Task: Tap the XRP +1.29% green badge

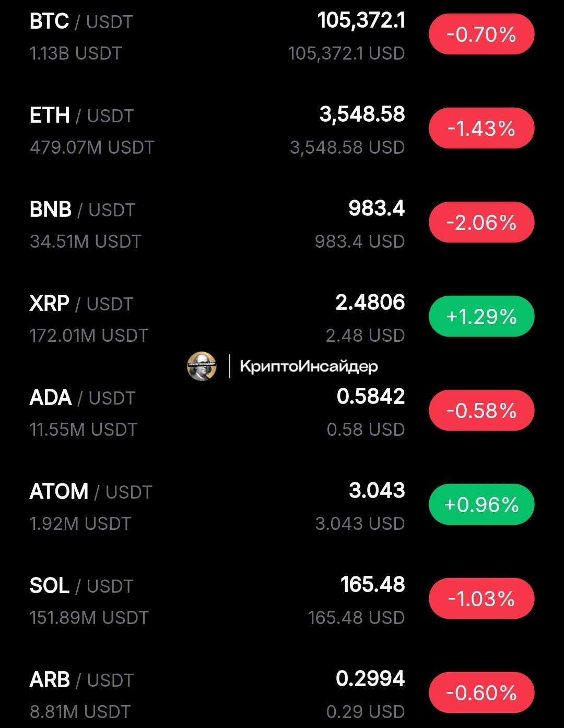Action: (481, 317)
